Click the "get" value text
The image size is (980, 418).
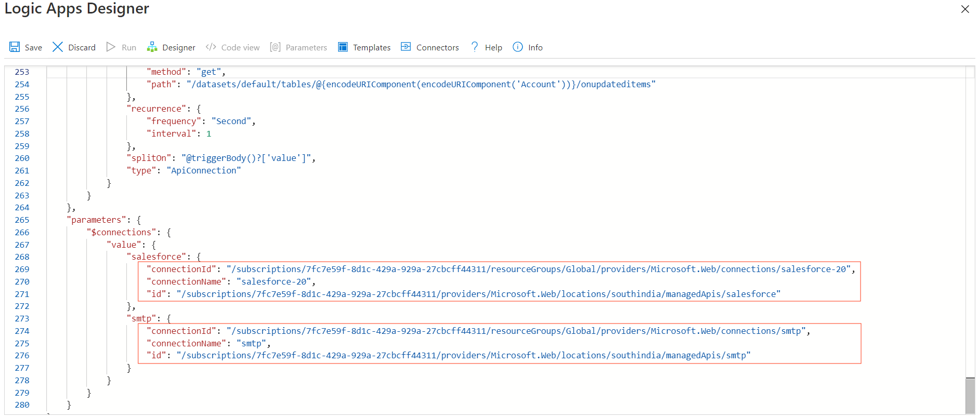[209, 72]
